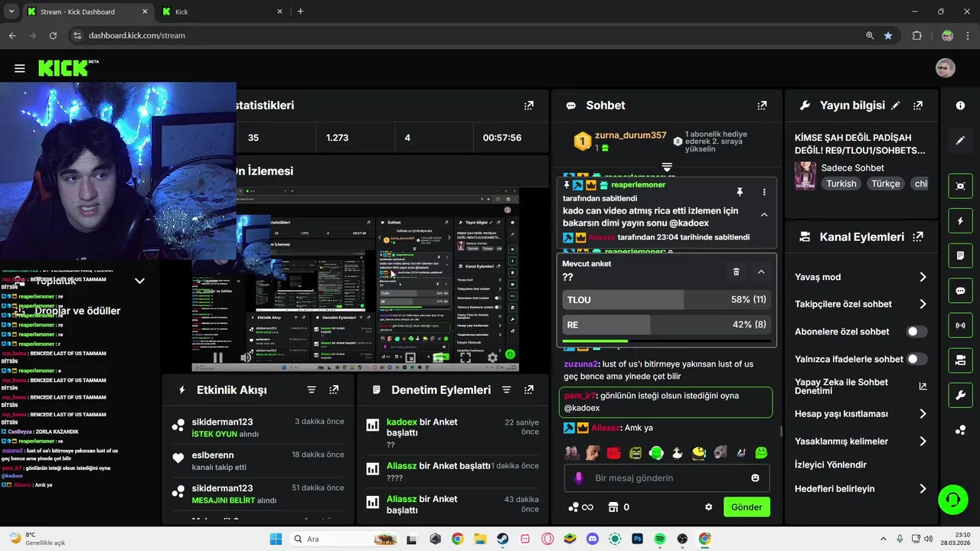Open Spotify from the taskbar

pos(660,539)
